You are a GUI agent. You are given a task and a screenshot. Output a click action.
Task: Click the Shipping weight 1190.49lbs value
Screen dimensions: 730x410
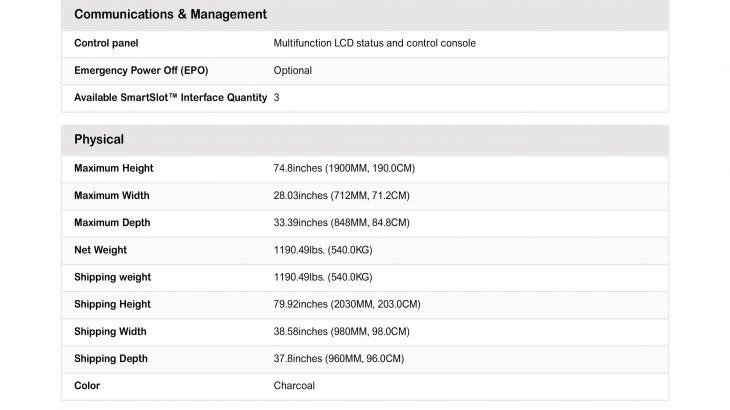(x=323, y=277)
